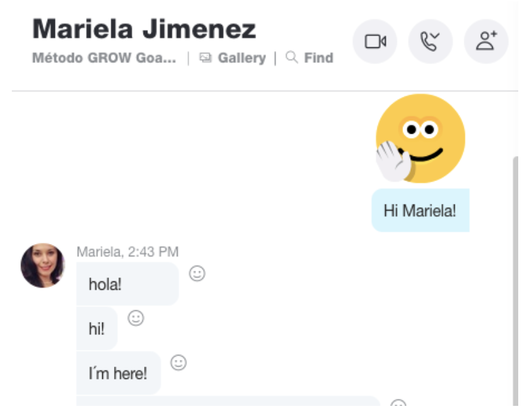Click the gallery picture icon
Screen dimensions: 532x417
point(205,58)
